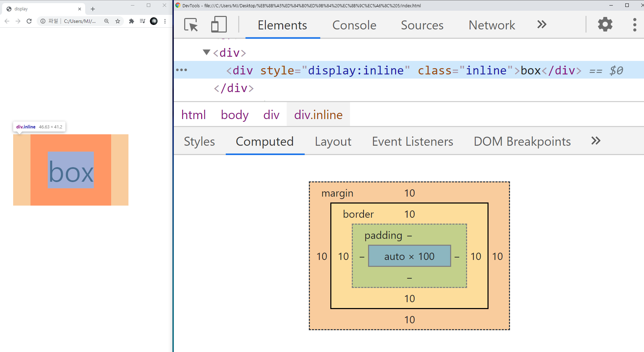Open the DOM Breakpoints tab
Viewport: 644px width, 352px height.
point(522,142)
